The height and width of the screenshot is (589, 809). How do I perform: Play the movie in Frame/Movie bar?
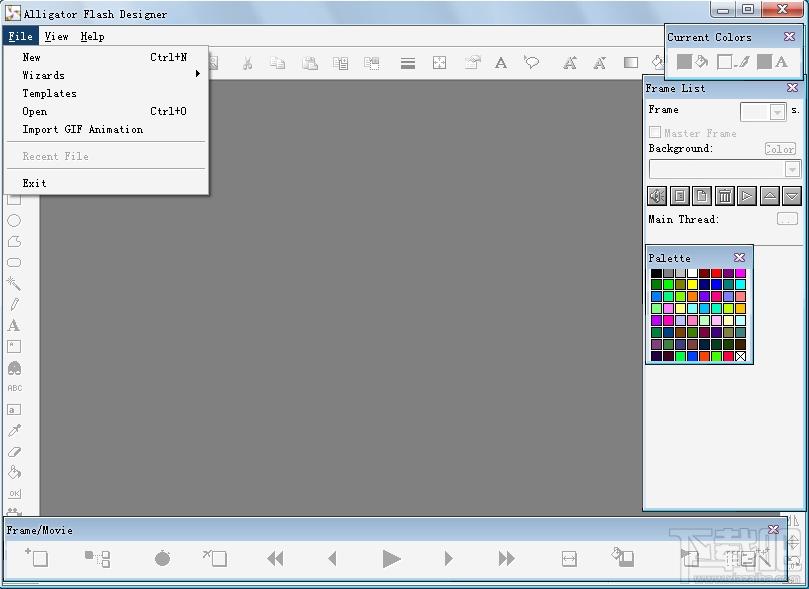click(x=392, y=559)
